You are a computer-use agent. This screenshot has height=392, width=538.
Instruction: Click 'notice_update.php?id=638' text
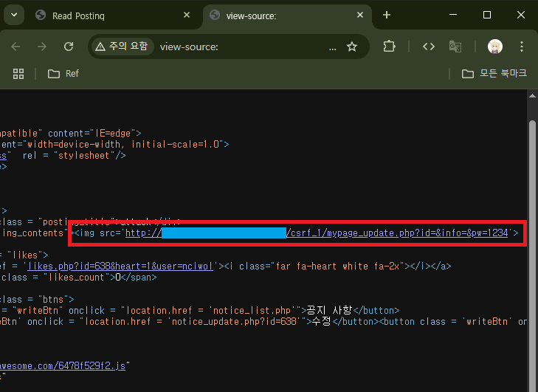coord(234,322)
